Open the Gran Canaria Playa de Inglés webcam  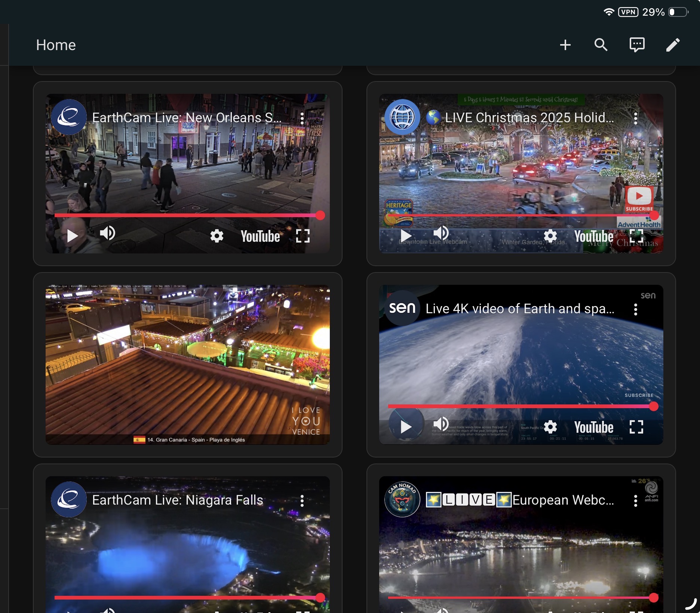coord(188,365)
